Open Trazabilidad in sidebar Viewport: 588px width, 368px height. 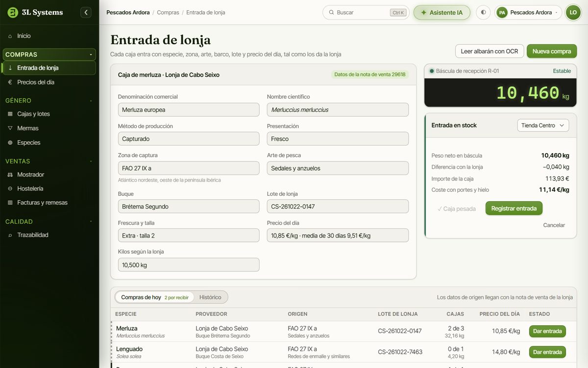coord(49,235)
